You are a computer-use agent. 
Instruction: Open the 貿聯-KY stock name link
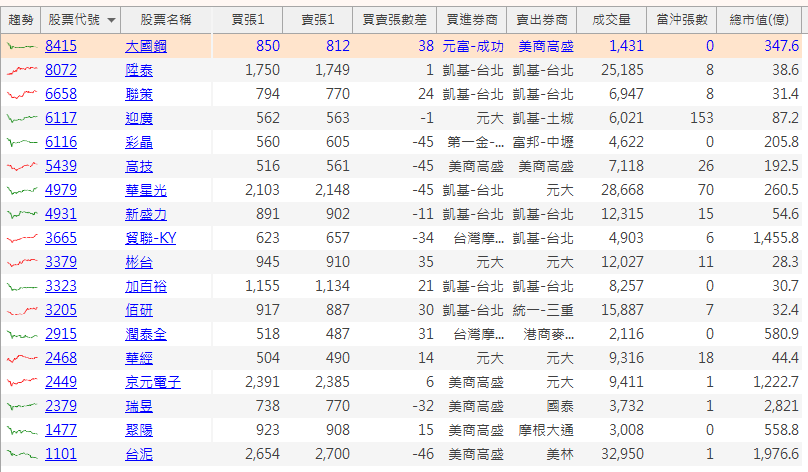pyautogui.click(x=150, y=239)
